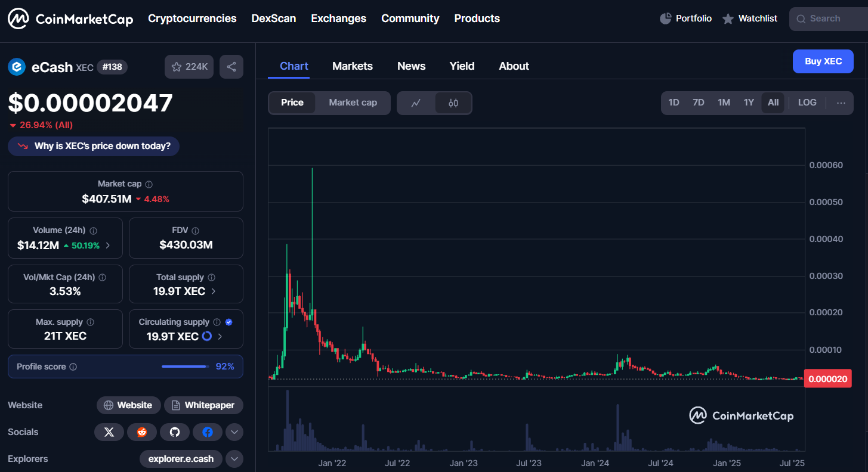Click the Buy XEC button

823,61
